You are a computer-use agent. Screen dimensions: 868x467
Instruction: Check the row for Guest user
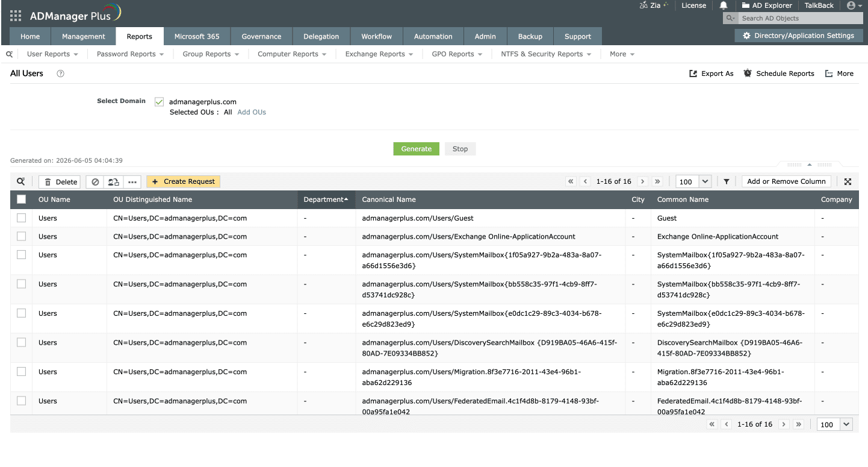click(22, 218)
